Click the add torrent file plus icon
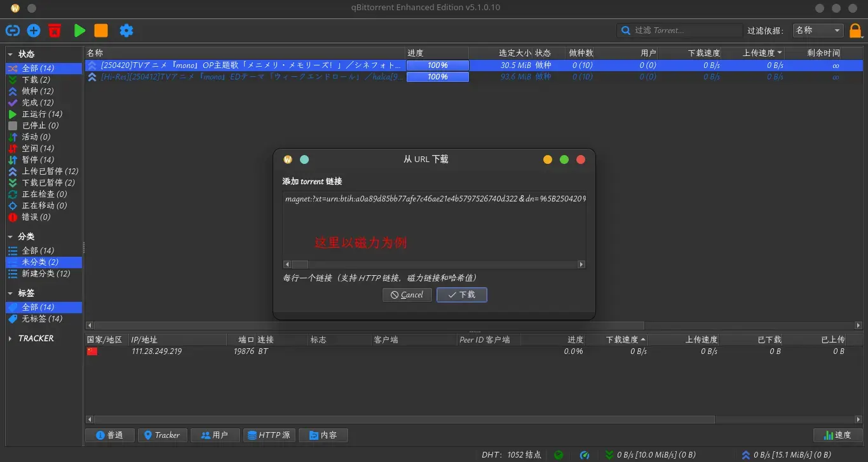Screen dimensions: 868x462 point(34,30)
